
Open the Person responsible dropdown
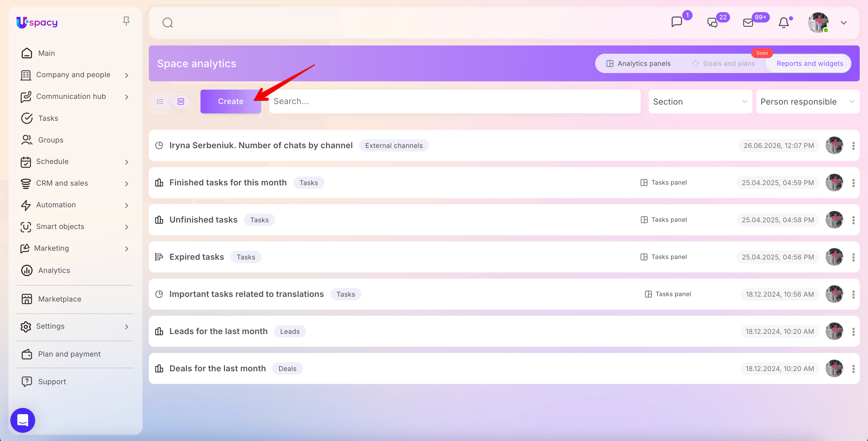tap(808, 101)
